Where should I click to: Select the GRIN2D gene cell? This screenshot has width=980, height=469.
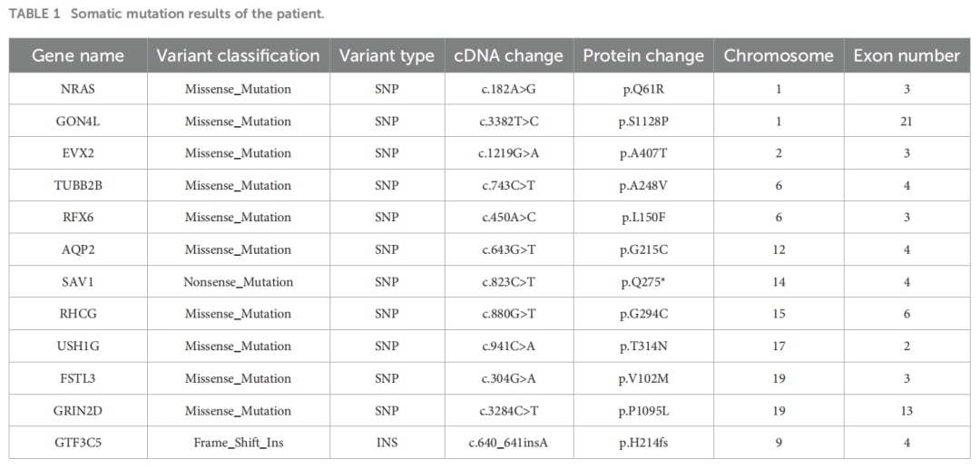78,410
